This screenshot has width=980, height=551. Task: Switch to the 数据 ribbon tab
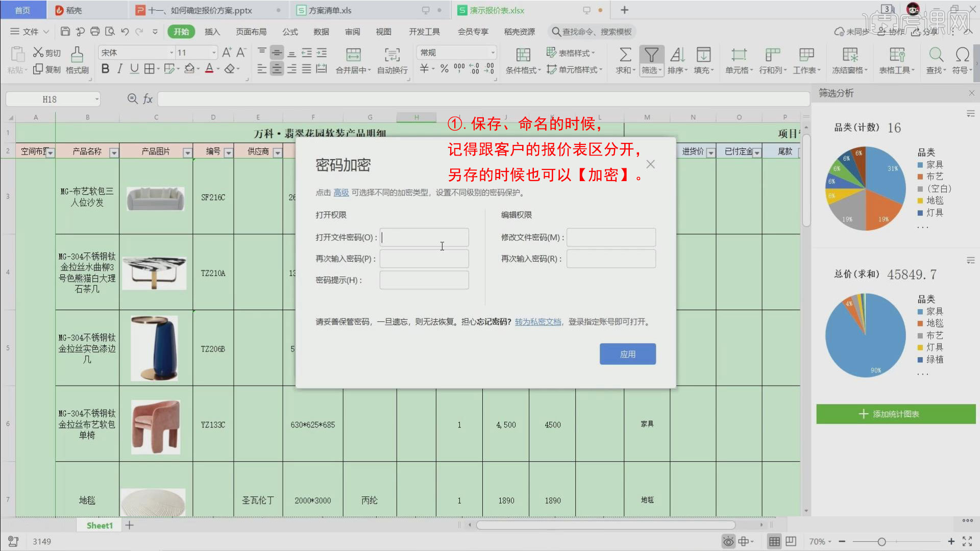tap(321, 32)
